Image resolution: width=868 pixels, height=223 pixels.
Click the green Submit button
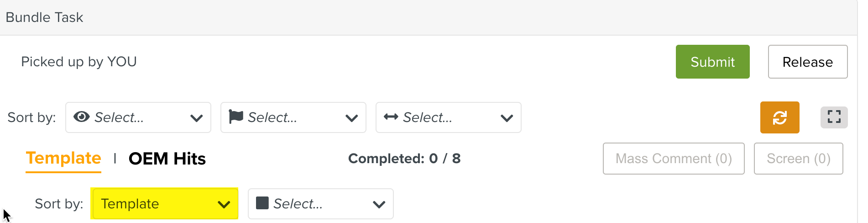click(713, 62)
